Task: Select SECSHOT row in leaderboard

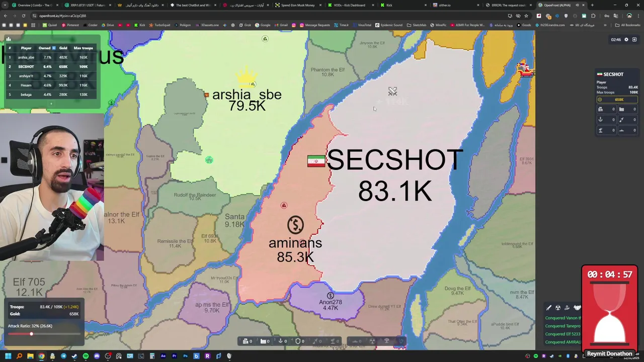Action: [50, 66]
